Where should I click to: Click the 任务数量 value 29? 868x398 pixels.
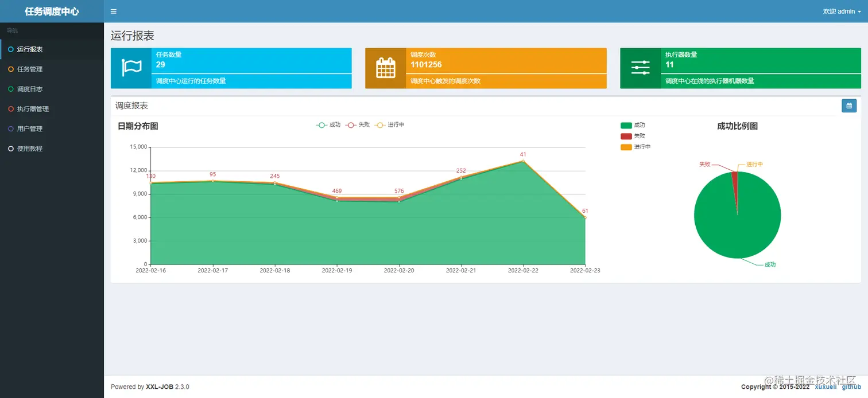(161, 65)
